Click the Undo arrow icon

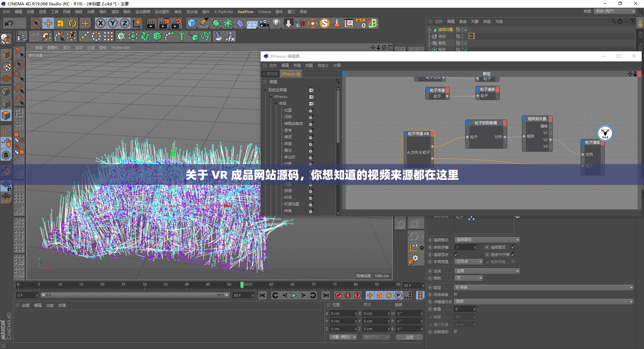tap(9, 23)
